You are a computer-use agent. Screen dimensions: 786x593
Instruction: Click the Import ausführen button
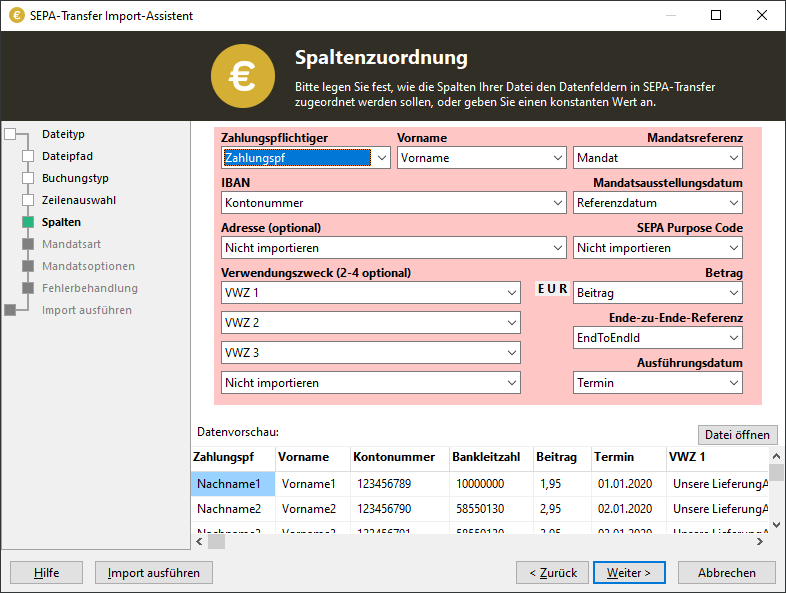coord(154,573)
